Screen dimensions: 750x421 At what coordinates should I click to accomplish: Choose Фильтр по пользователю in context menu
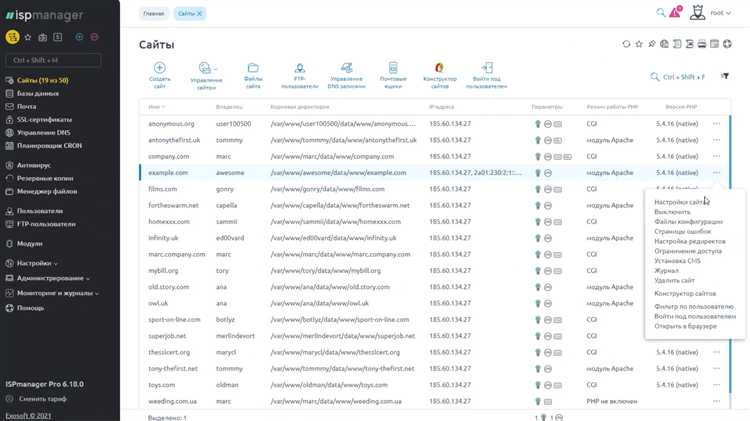tap(694, 306)
